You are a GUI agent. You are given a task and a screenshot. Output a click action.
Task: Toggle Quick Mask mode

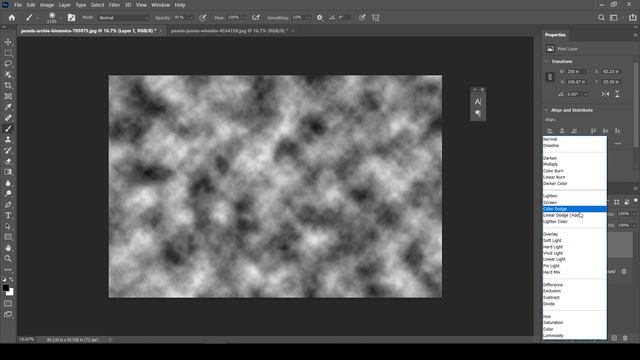8,304
